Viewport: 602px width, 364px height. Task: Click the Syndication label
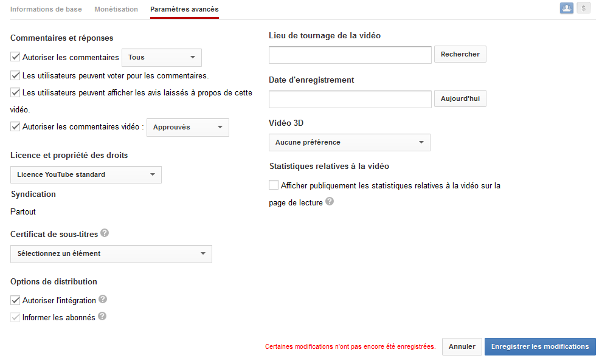point(33,194)
